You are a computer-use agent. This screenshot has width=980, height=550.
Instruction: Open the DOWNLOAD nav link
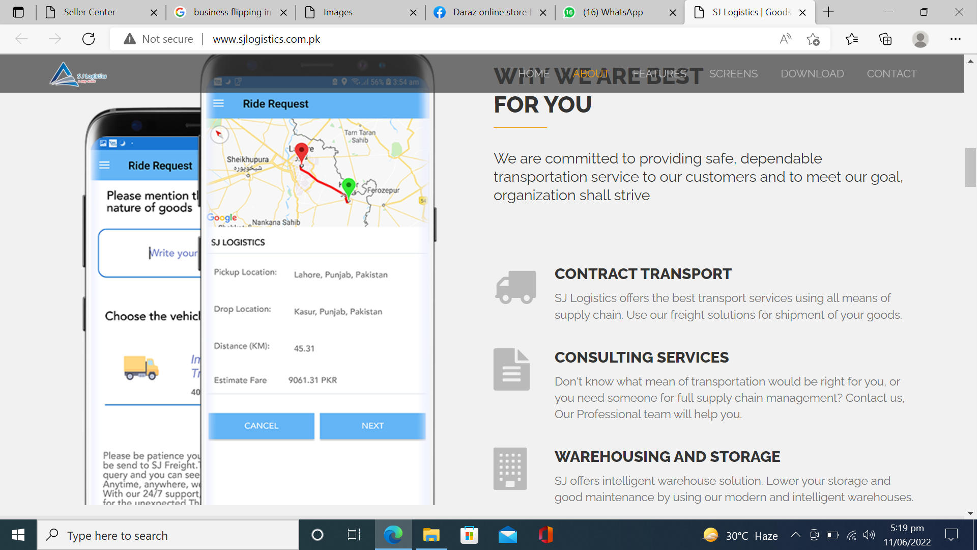(x=812, y=74)
